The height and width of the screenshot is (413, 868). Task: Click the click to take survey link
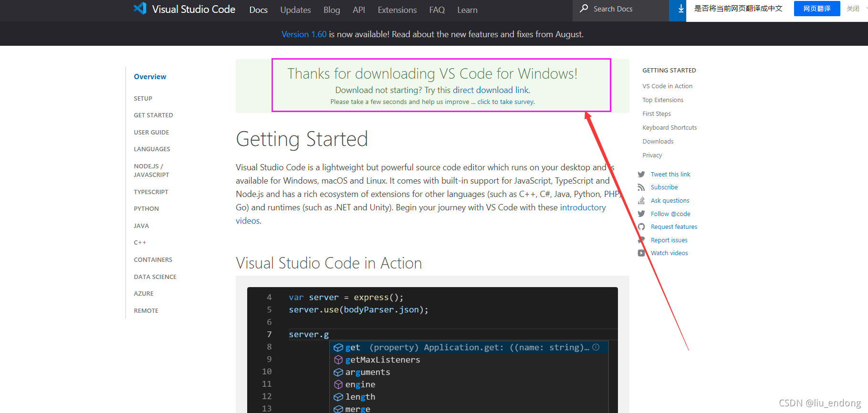pyautogui.click(x=505, y=102)
